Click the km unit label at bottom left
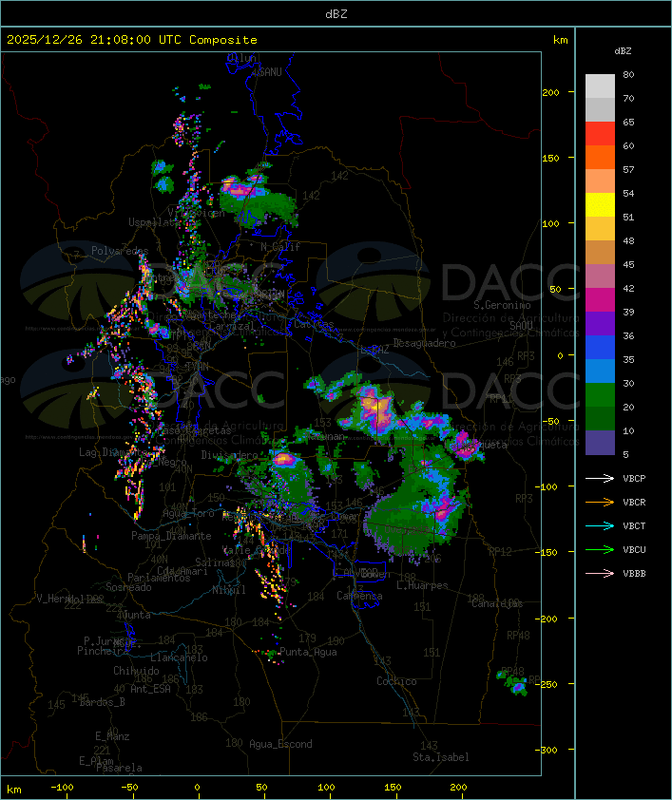 [13, 790]
